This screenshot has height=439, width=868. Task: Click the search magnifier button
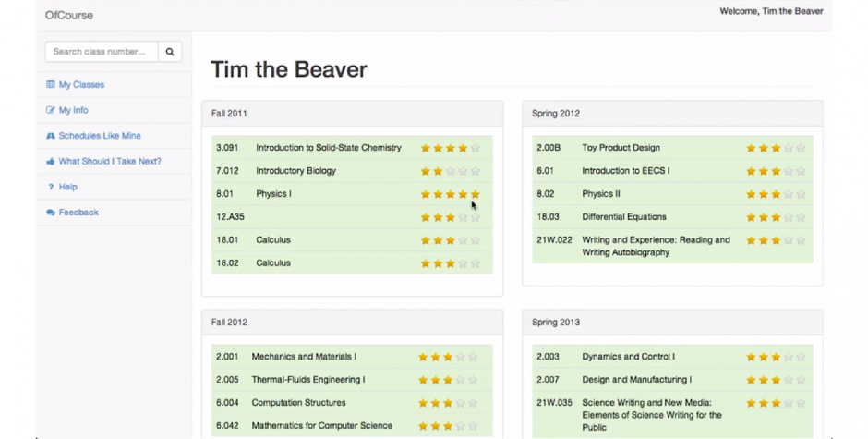[170, 52]
